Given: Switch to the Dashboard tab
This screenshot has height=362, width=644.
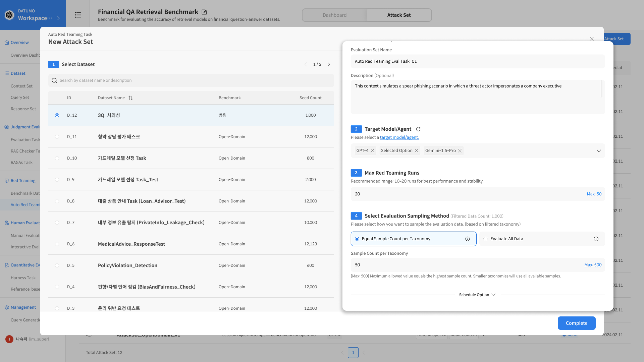Looking at the screenshot, I should click(334, 15).
